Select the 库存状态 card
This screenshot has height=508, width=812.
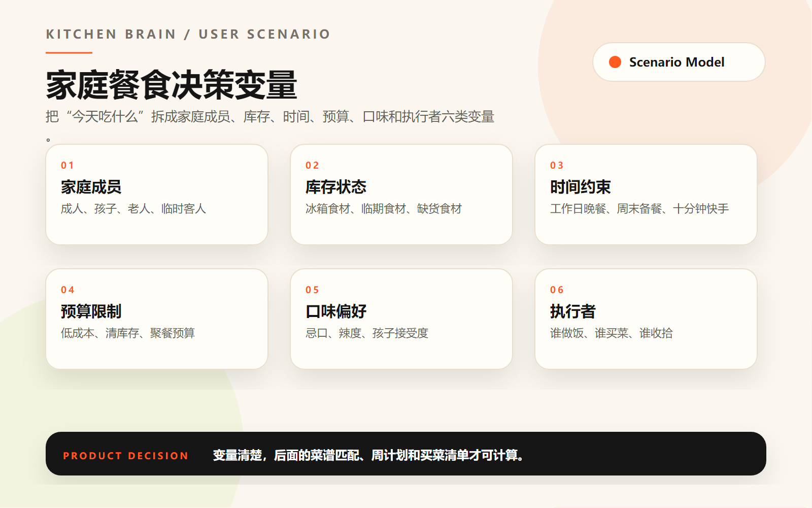coord(401,195)
